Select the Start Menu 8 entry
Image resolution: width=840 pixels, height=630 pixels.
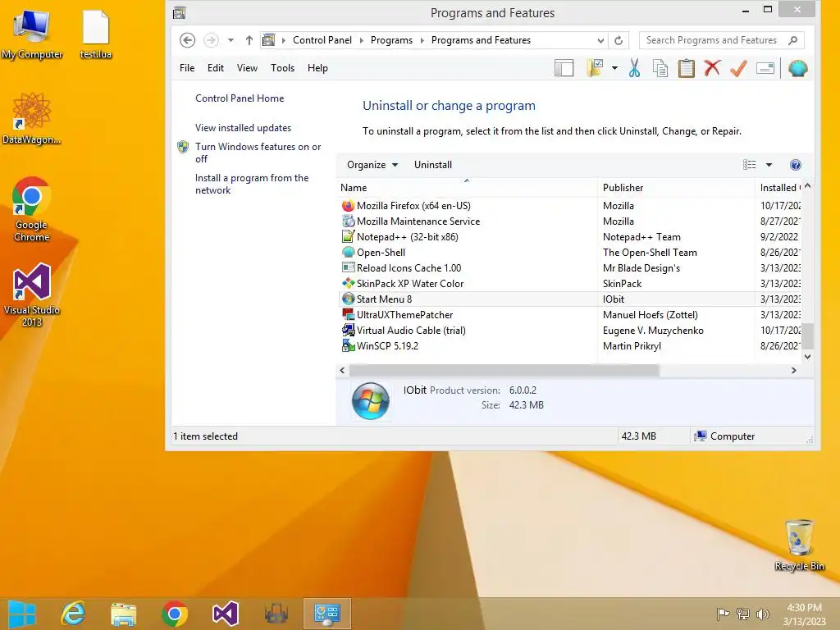[571, 299]
